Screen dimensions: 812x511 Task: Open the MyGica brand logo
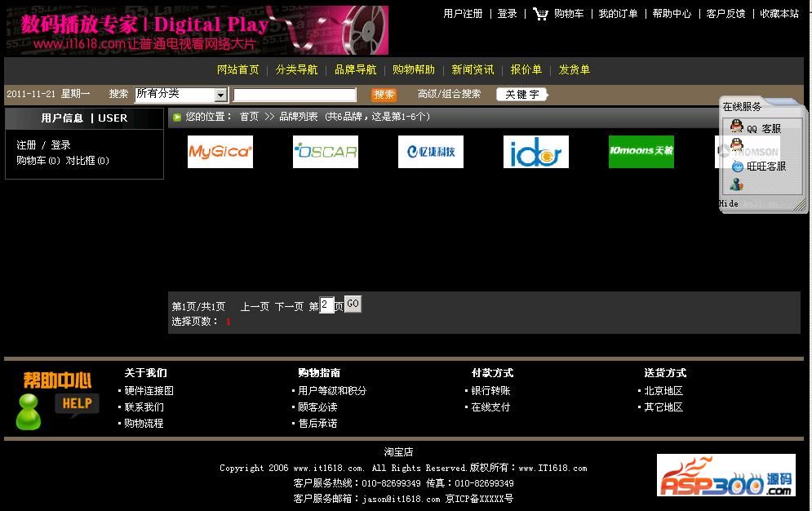click(x=220, y=152)
